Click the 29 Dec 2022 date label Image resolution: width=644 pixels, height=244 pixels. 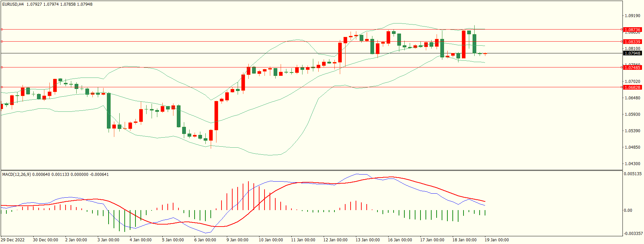click(13, 240)
